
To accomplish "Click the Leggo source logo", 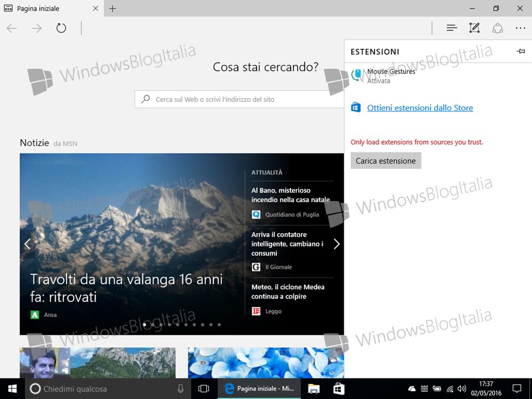I will click(256, 311).
